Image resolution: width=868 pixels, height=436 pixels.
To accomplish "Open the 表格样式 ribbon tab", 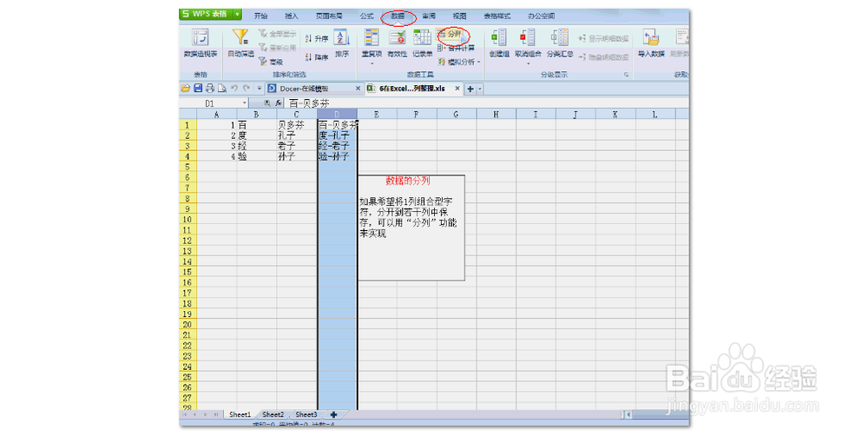I will click(x=497, y=16).
